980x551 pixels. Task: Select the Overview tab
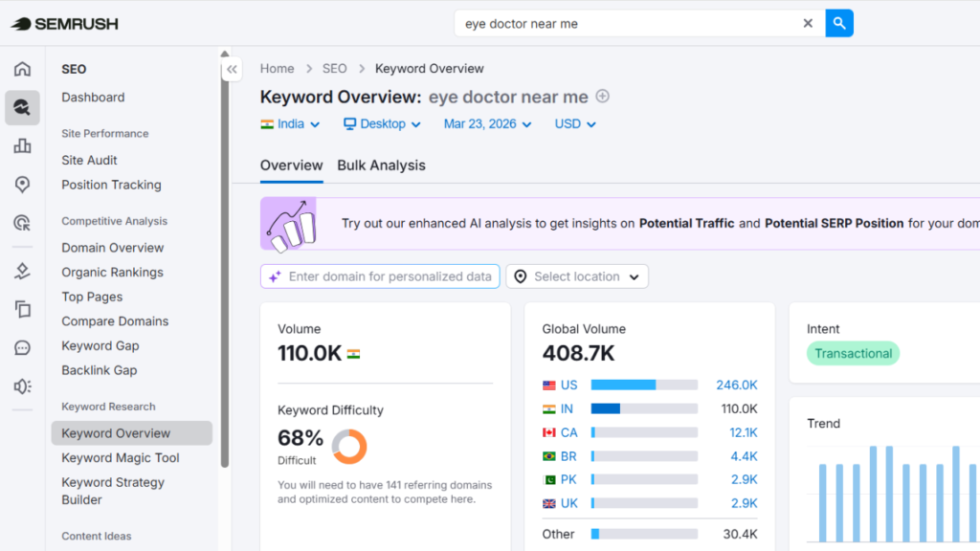pyautogui.click(x=291, y=165)
